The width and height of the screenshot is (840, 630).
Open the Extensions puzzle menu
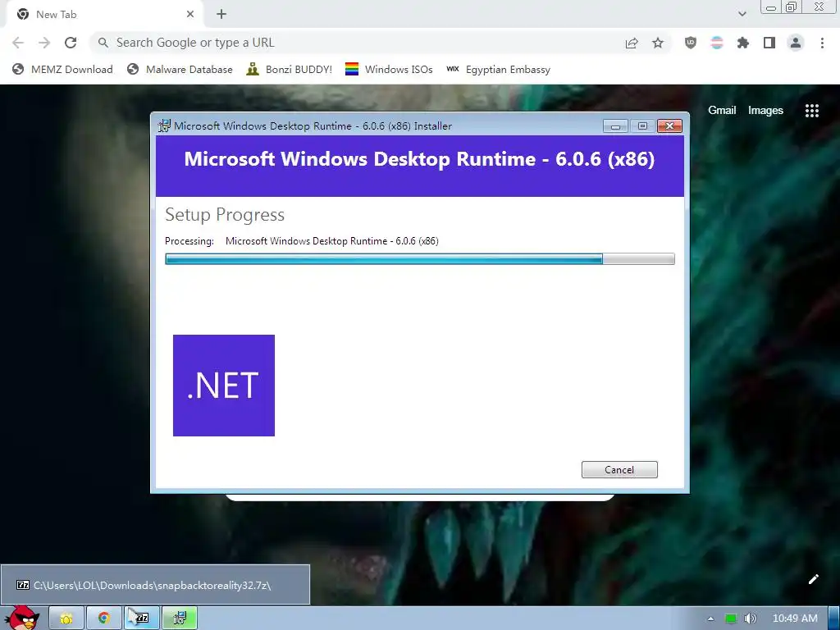[743, 43]
